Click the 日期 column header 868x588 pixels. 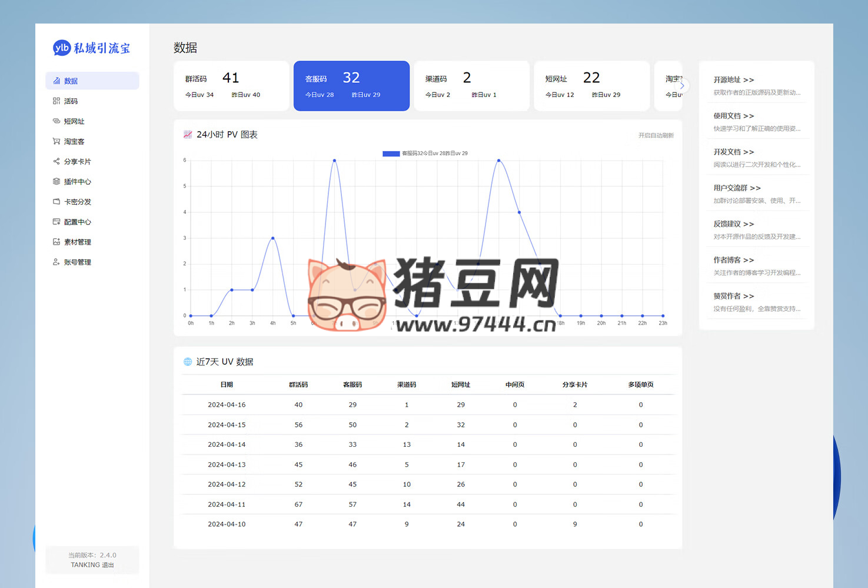227,385
